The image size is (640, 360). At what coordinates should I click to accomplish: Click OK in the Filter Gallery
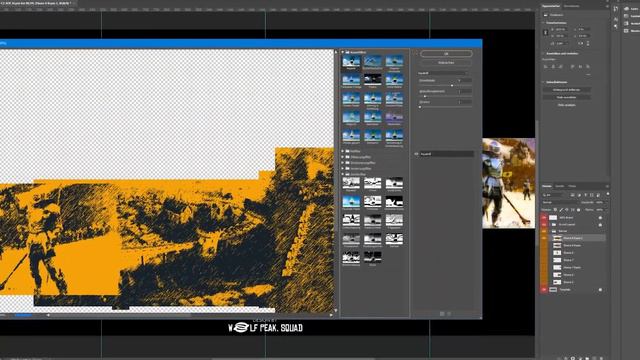tap(446, 53)
